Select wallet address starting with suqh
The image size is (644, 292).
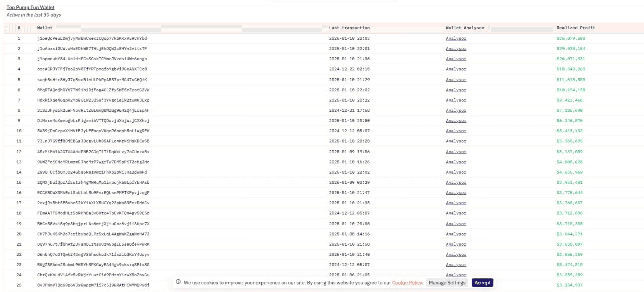92,80
